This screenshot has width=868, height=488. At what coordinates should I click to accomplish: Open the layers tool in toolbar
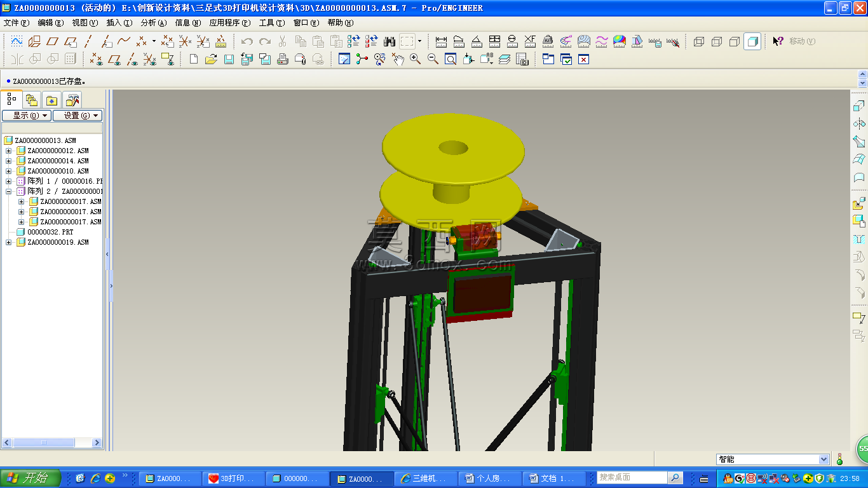pyautogui.click(x=505, y=59)
